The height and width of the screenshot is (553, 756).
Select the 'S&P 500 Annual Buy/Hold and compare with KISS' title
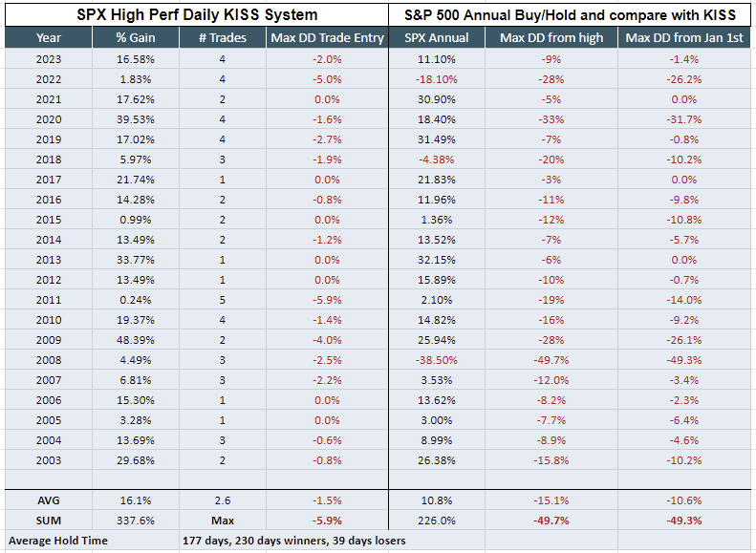570,15
